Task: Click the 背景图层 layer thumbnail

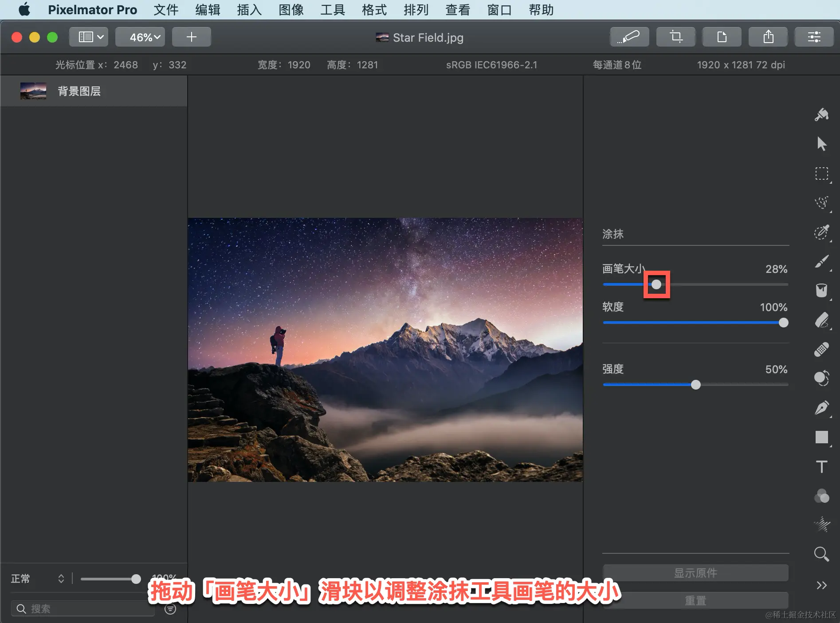Action: [x=33, y=91]
